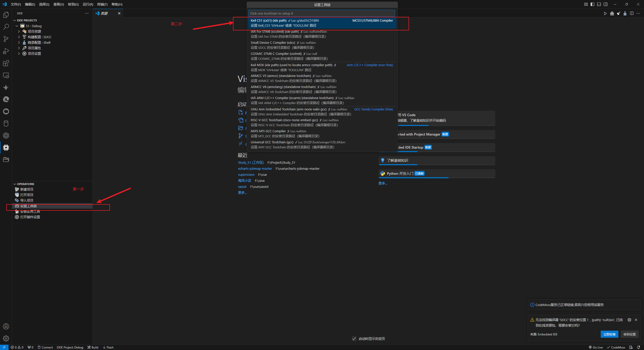This screenshot has width=644, height=350.
Task: Split the editor right
Action: coord(632,13)
